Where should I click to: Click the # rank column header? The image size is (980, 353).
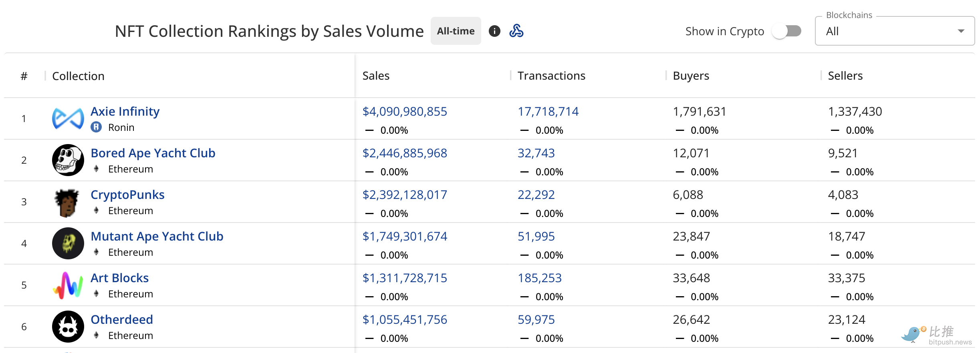point(24,76)
